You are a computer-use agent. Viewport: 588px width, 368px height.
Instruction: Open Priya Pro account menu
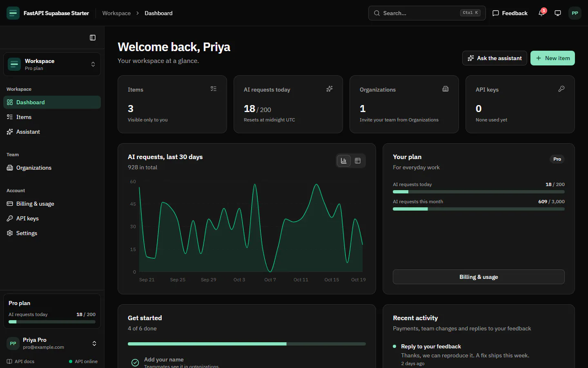[x=52, y=343]
